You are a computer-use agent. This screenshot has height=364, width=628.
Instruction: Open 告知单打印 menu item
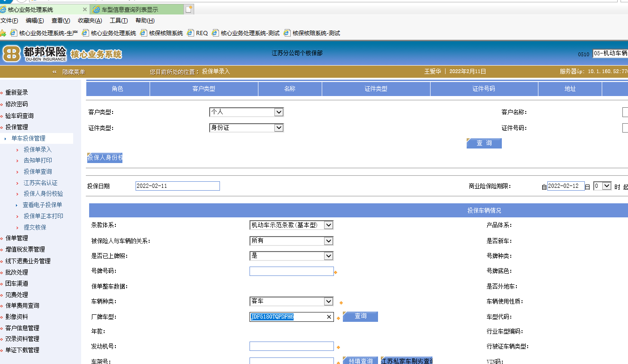point(38,160)
